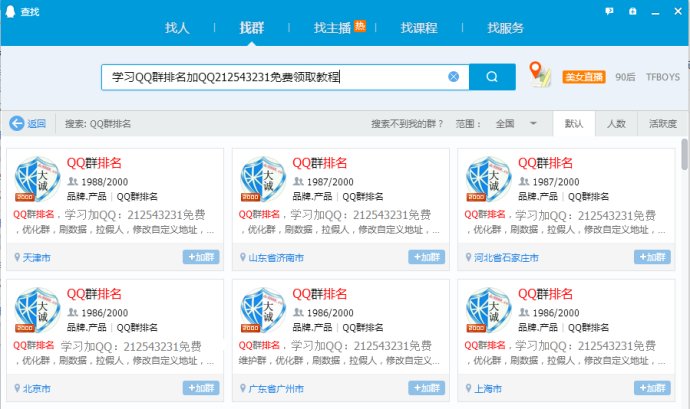
Task: Click the QQ penguin logo in title bar
Action: [11, 10]
